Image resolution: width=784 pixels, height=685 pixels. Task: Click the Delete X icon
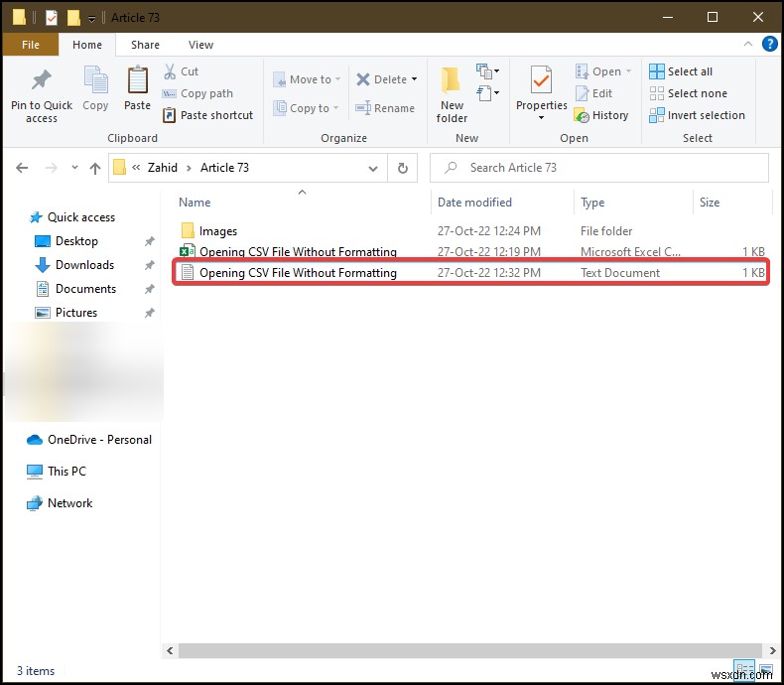click(x=363, y=79)
